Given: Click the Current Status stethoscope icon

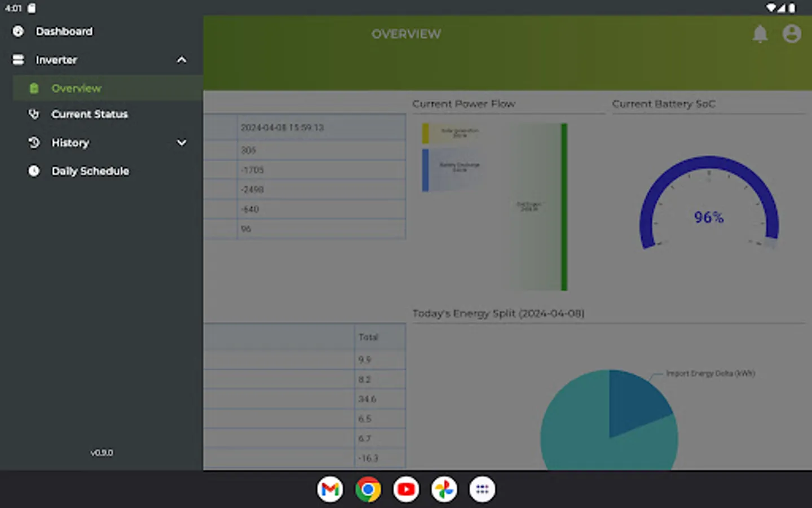Looking at the screenshot, I should 34,114.
